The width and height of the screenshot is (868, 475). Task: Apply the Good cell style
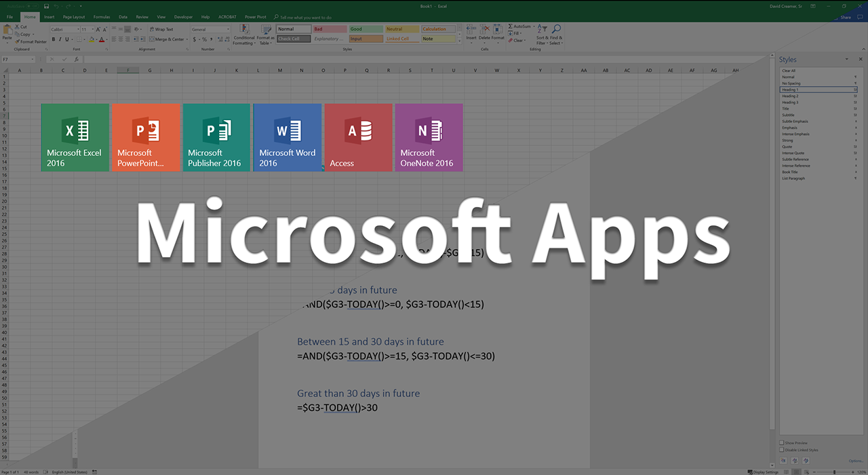click(x=366, y=29)
